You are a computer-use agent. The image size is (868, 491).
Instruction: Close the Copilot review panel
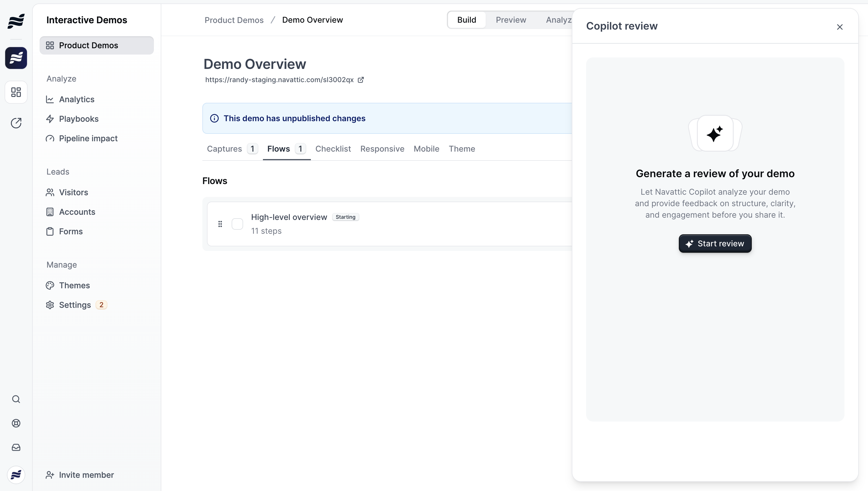click(x=839, y=27)
